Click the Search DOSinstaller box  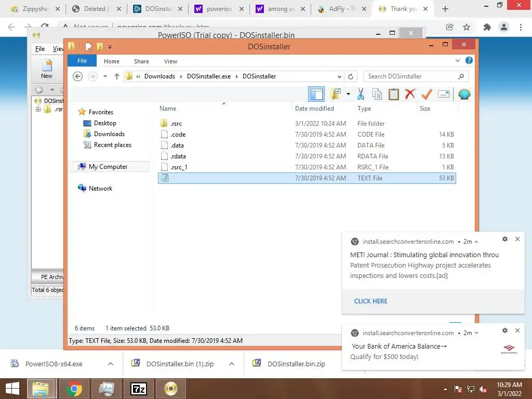(x=416, y=76)
